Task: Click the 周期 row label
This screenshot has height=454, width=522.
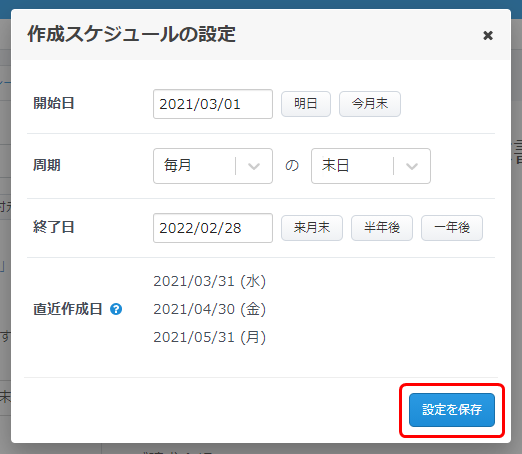Action: (x=47, y=165)
